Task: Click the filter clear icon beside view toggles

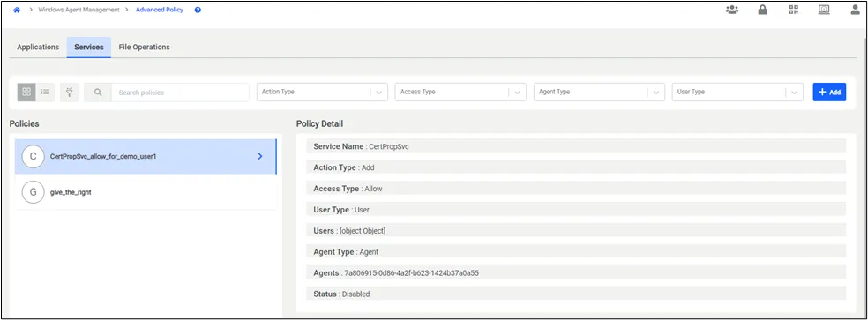Action: click(69, 92)
